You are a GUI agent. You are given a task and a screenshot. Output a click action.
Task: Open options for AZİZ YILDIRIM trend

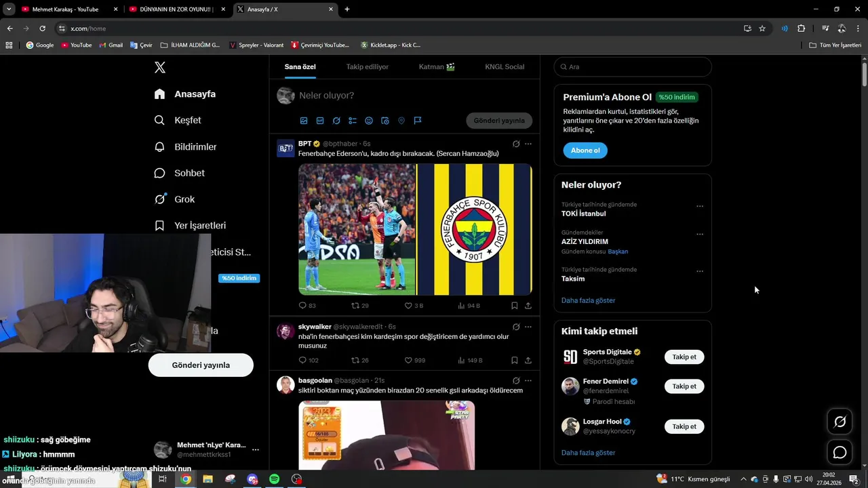[700, 235]
